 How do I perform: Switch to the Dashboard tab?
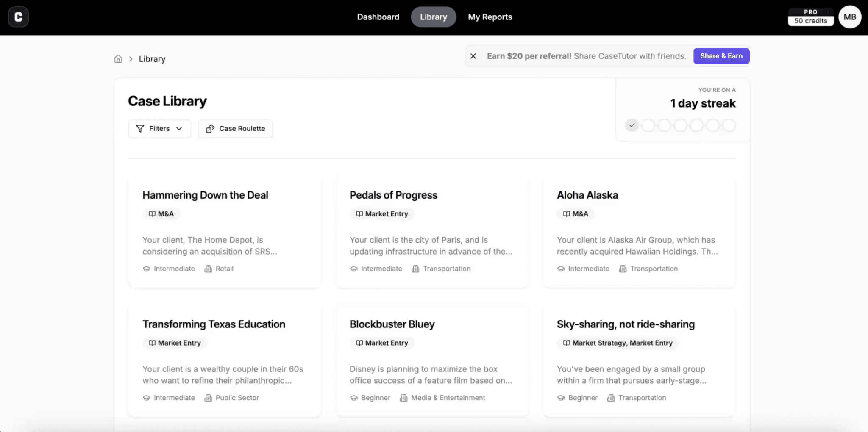pyautogui.click(x=378, y=17)
